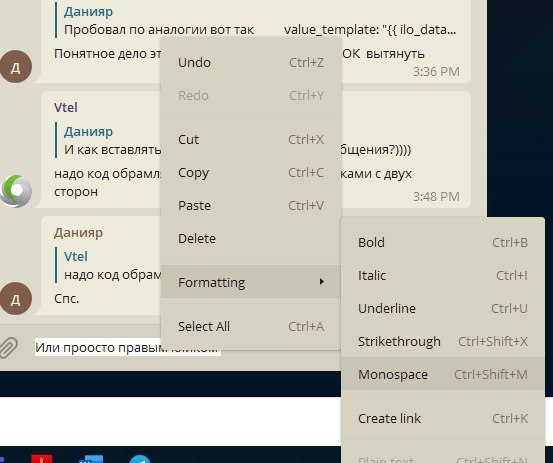Screen dimensions: 553x463
Task: Open Vtel sender name in message
Action: [x=66, y=107]
